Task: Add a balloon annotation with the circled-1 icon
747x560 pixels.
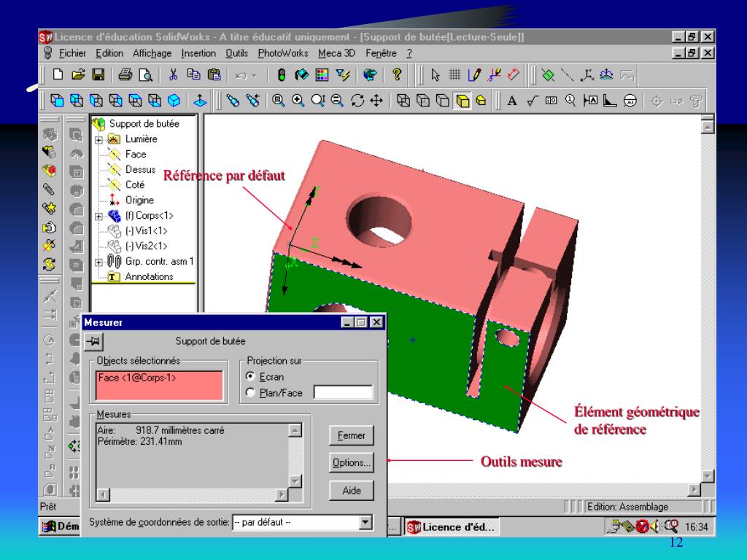Action: 570,101
